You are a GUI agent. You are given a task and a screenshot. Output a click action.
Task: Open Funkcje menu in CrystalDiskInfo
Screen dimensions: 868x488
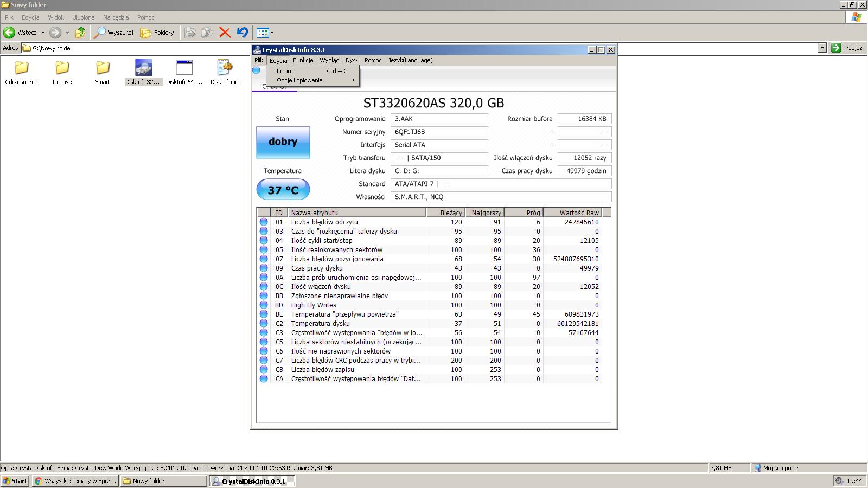[303, 60]
